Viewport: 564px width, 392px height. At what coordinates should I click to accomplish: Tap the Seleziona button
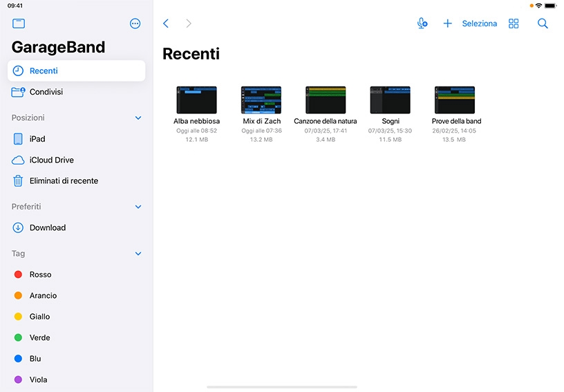[x=480, y=24]
